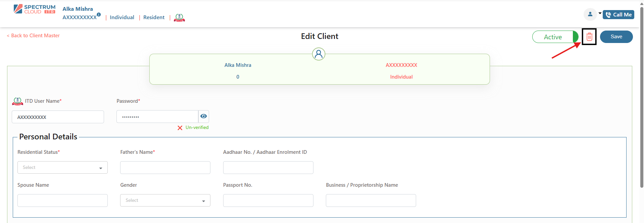Click the Father's Name input field

165,168
